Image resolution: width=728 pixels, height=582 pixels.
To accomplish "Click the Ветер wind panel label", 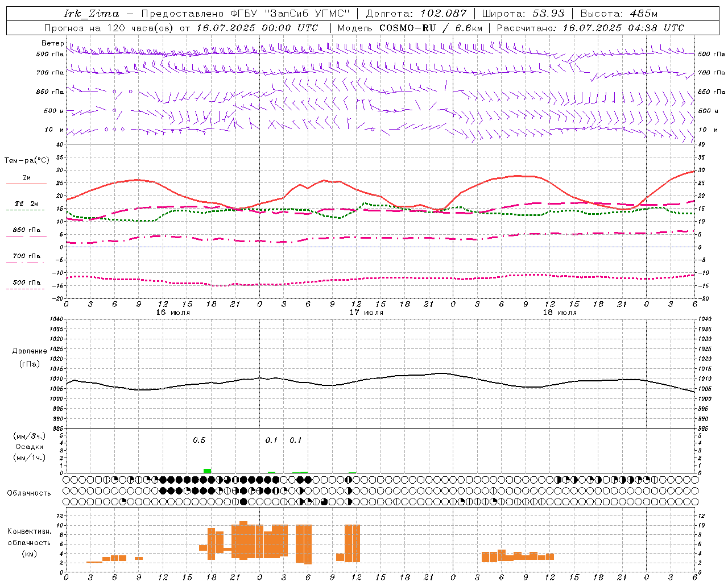I will pos(53,43).
